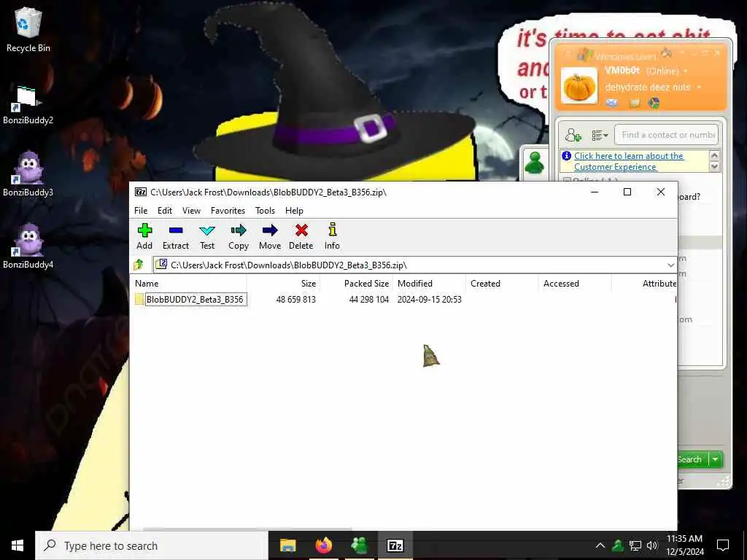Open the notification center icon
This screenshot has width=747, height=560.
(x=723, y=545)
